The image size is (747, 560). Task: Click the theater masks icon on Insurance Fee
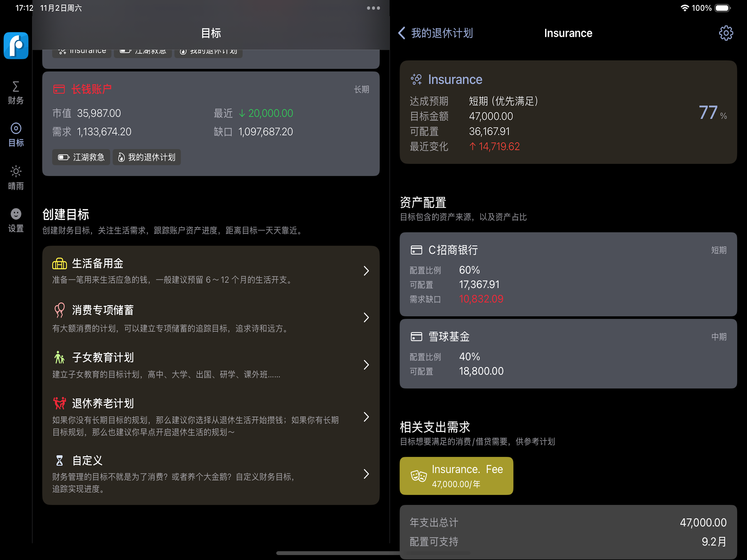[x=418, y=476]
